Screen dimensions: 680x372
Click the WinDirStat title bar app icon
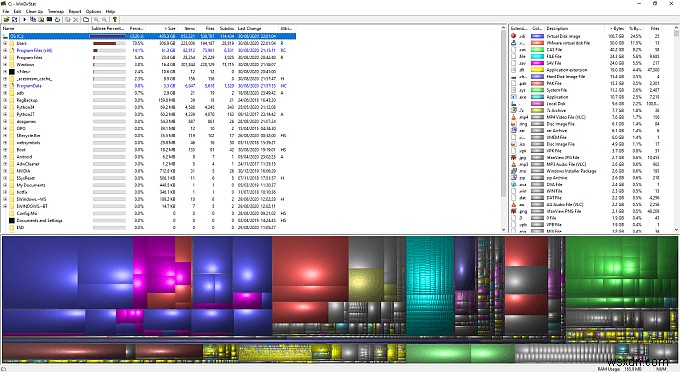(x=4, y=3)
